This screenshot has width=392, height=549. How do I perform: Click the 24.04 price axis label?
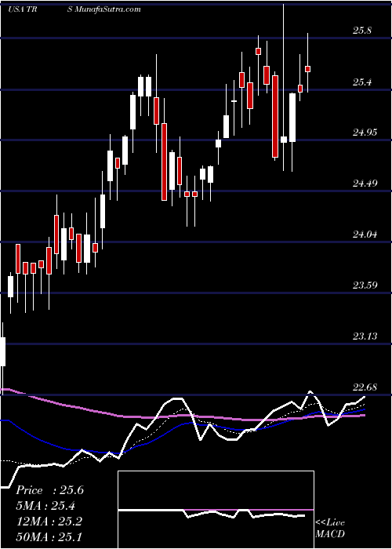365,235
